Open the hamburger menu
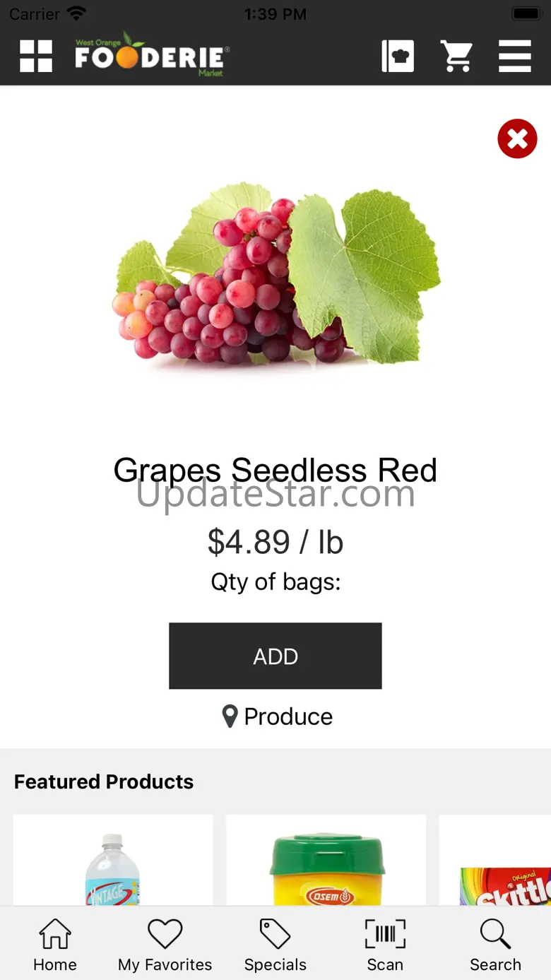 coord(514,56)
